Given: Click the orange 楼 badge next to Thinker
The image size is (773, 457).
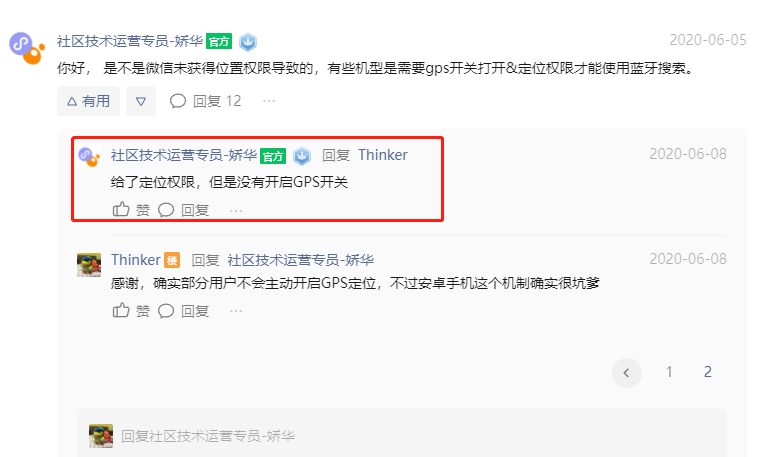Looking at the screenshot, I should click(x=172, y=260).
